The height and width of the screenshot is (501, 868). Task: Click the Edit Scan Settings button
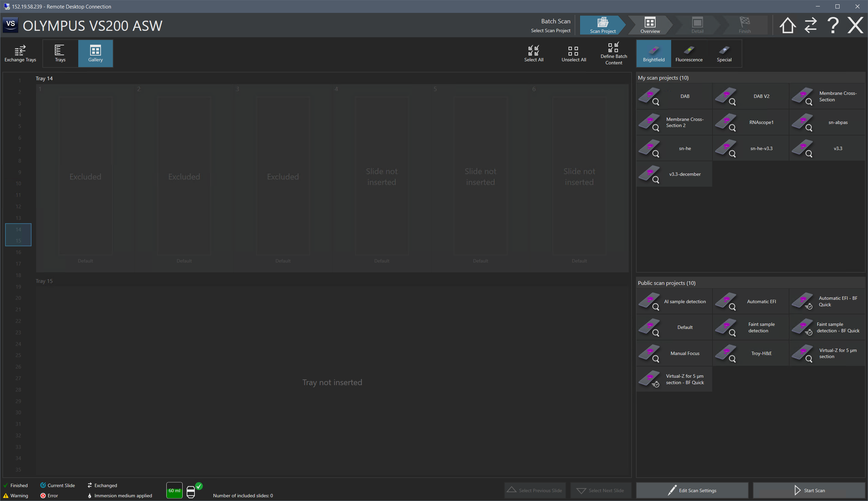692,490
